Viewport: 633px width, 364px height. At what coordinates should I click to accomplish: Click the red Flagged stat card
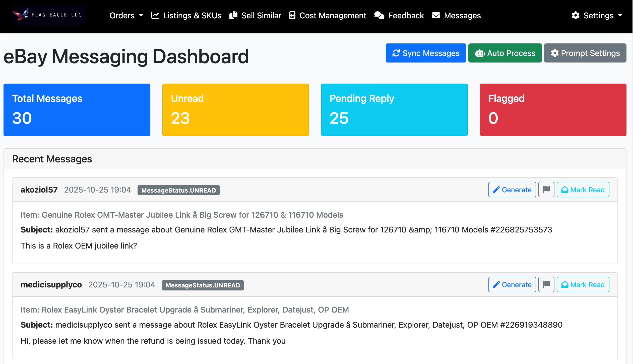pyautogui.click(x=553, y=110)
